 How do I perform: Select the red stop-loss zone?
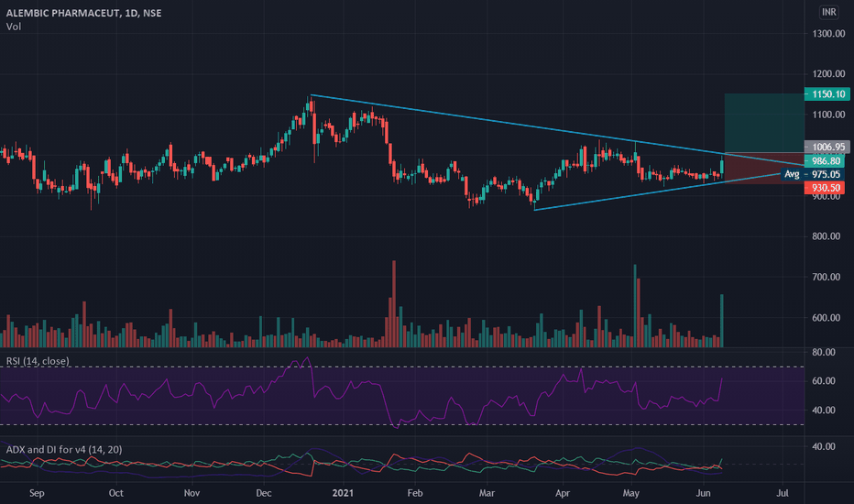tap(764, 168)
